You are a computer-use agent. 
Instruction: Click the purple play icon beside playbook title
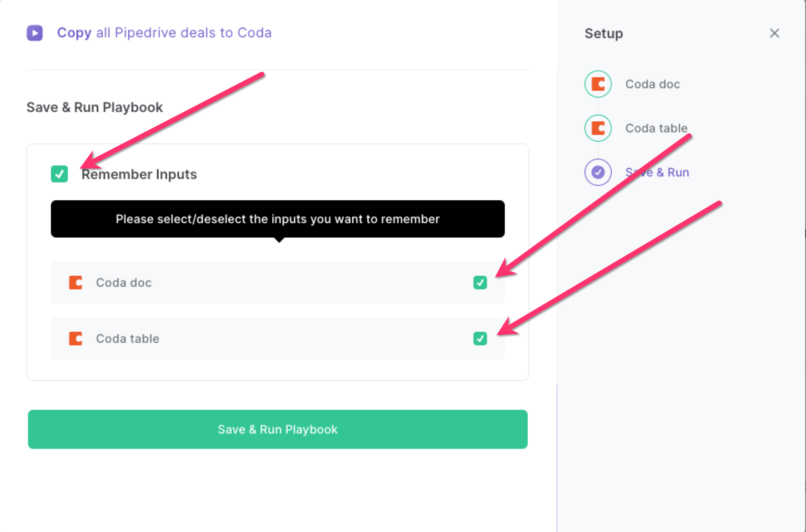[35, 33]
